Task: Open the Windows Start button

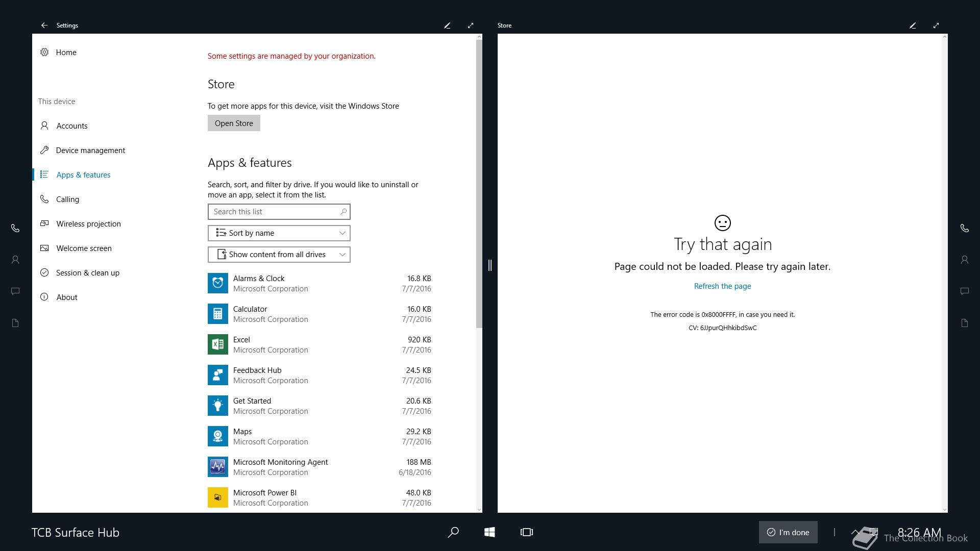Action: (x=489, y=532)
